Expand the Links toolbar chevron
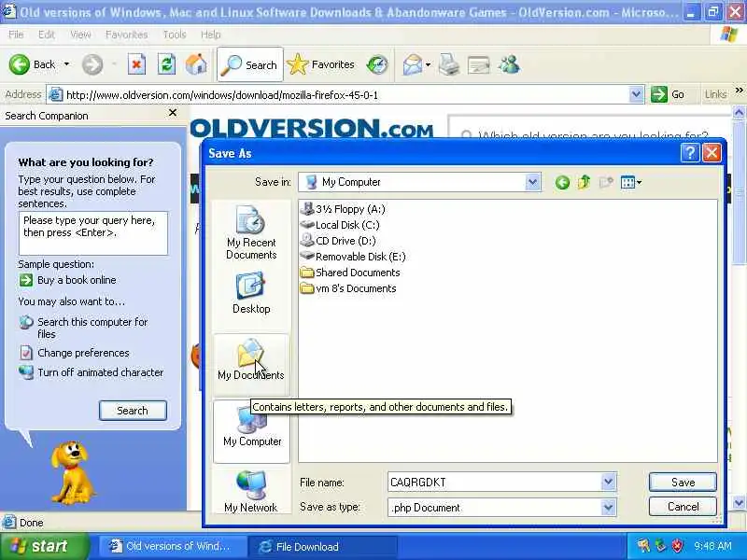The width and height of the screenshot is (747, 560). tap(739, 91)
